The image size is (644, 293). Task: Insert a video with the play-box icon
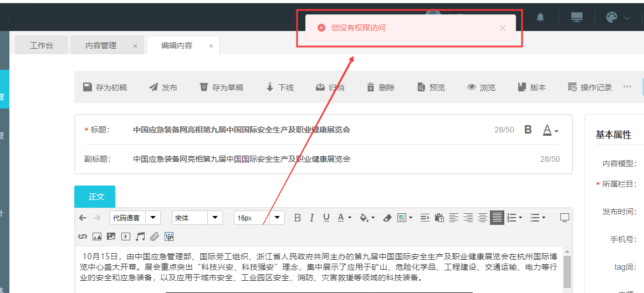pyautogui.click(x=126, y=237)
